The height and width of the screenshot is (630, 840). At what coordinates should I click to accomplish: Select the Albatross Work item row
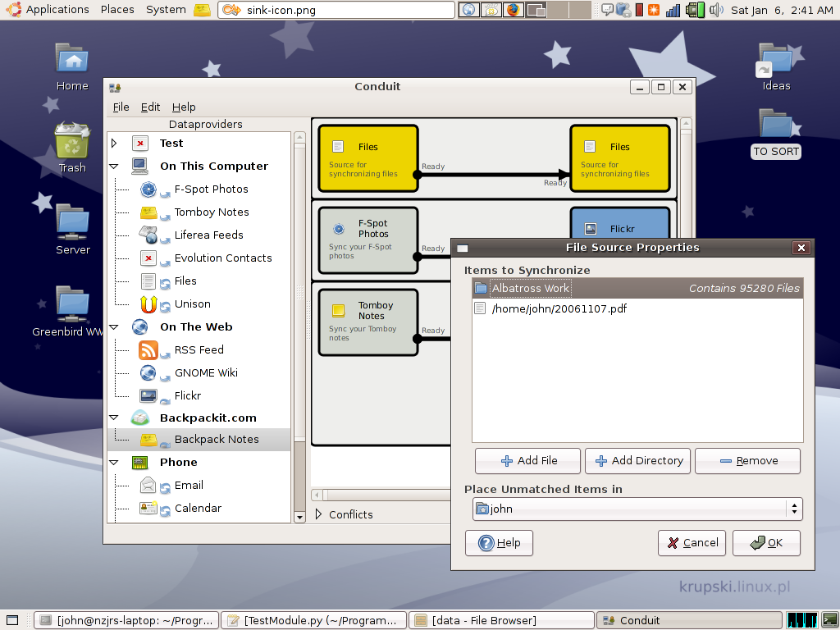[x=637, y=288]
